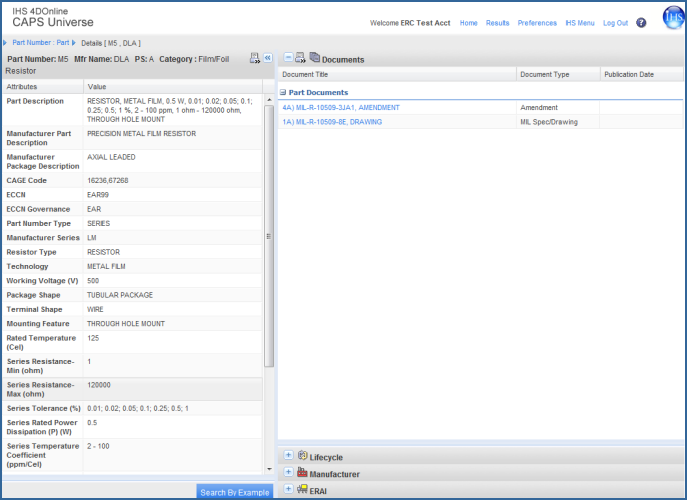The height and width of the screenshot is (500, 687).
Task: Click the MIL Spec/Drawing type cell
Action: pos(558,122)
